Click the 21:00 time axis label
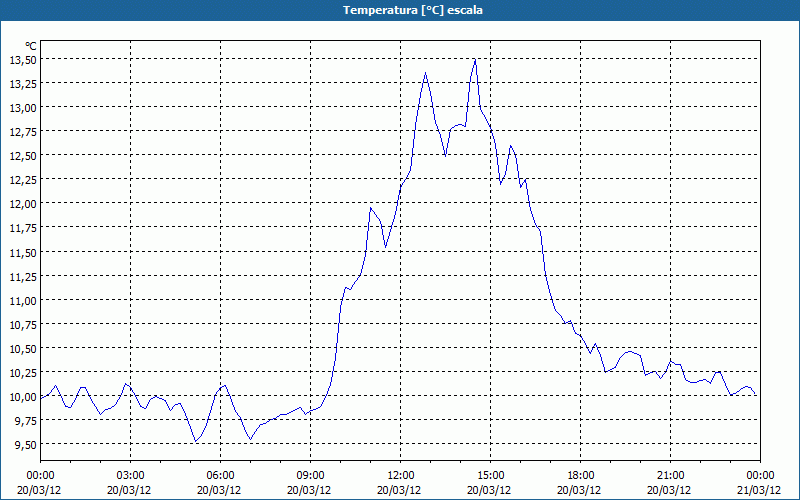 670,476
